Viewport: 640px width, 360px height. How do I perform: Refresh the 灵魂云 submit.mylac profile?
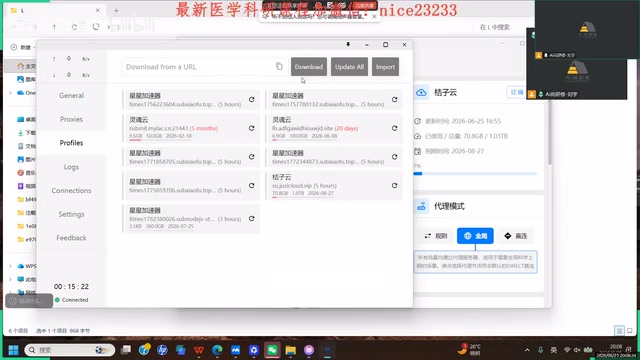tap(251, 128)
